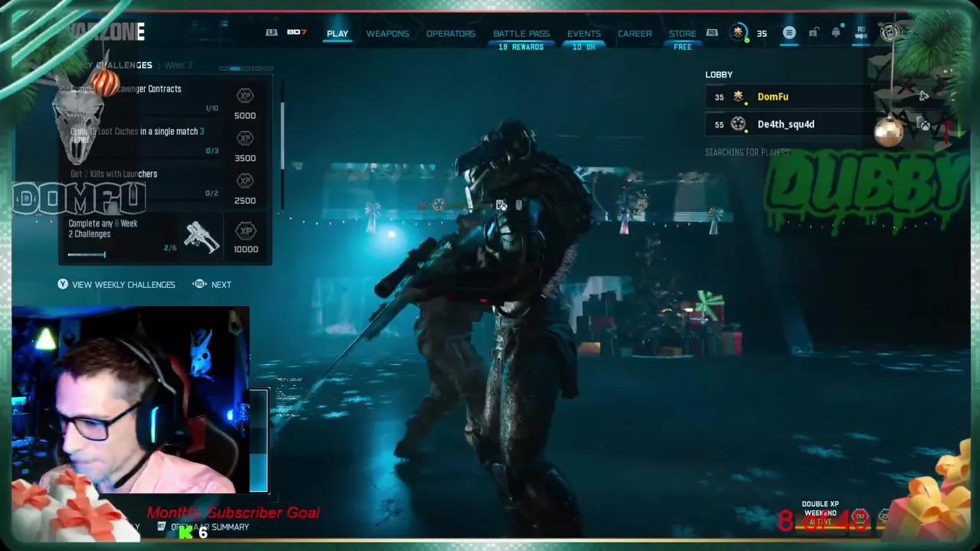This screenshot has width=980, height=551.
Task: Click the LB bumper icon
Action: [272, 32]
